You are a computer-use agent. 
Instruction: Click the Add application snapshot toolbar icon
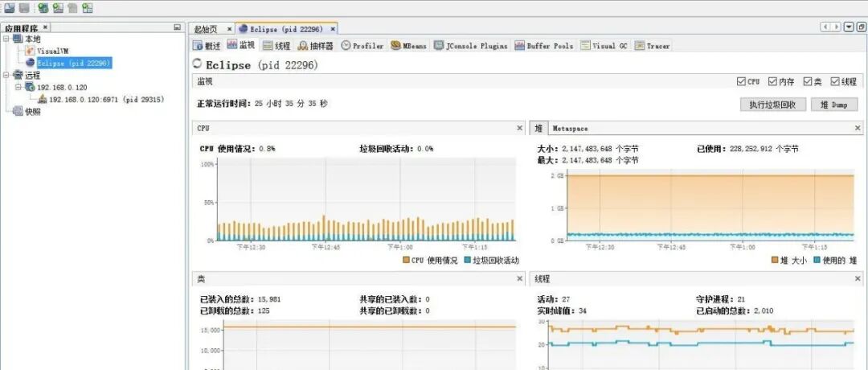tap(88, 8)
